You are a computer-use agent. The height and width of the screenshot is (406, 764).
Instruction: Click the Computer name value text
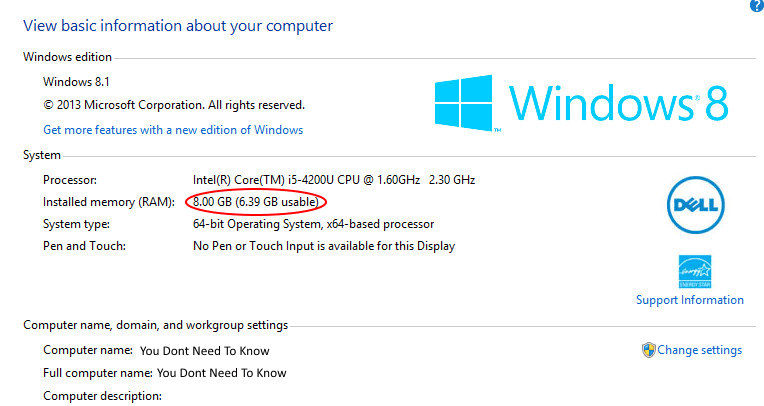tap(205, 351)
